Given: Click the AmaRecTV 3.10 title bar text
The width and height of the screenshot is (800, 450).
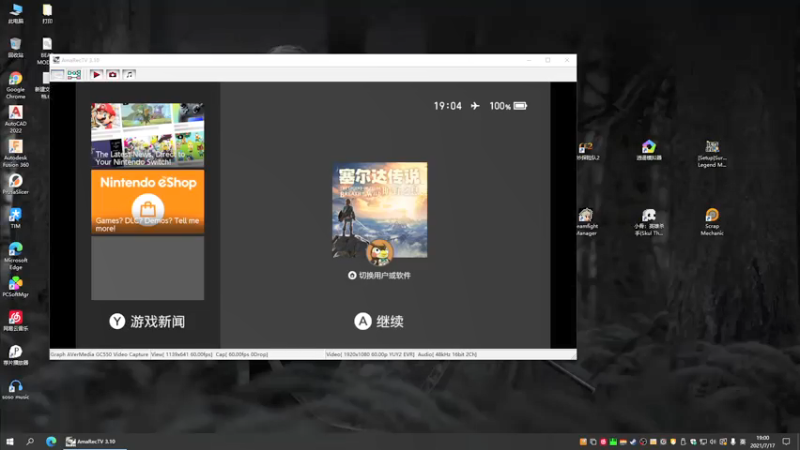Looking at the screenshot, I should [81, 60].
